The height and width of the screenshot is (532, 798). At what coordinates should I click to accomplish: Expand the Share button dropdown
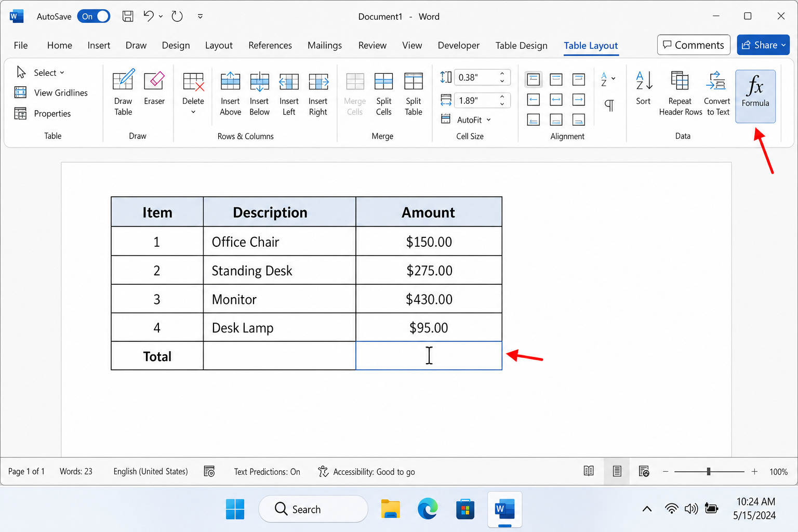[783, 45]
